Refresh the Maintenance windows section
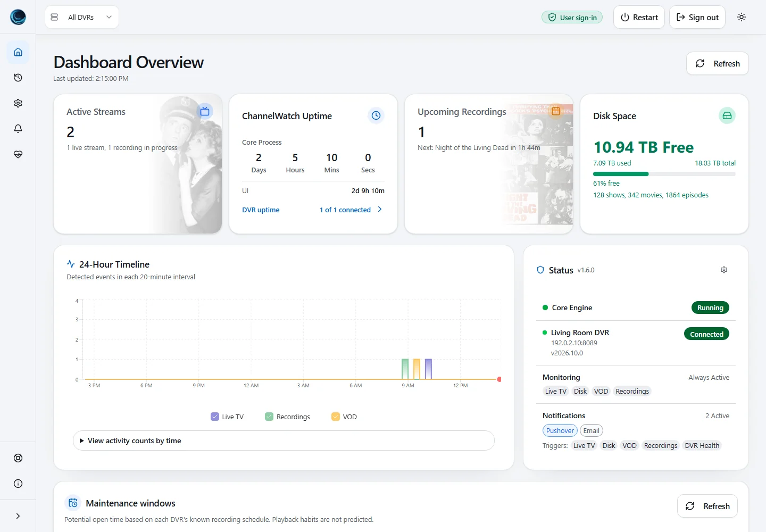Image resolution: width=766 pixels, height=532 pixels. click(x=707, y=506)
